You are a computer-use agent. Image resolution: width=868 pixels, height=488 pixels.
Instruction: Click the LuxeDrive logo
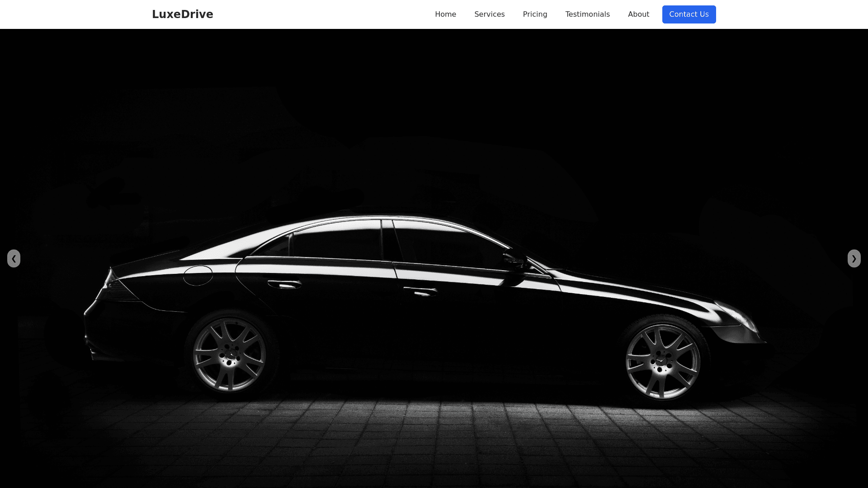click(x=182, y=14)
